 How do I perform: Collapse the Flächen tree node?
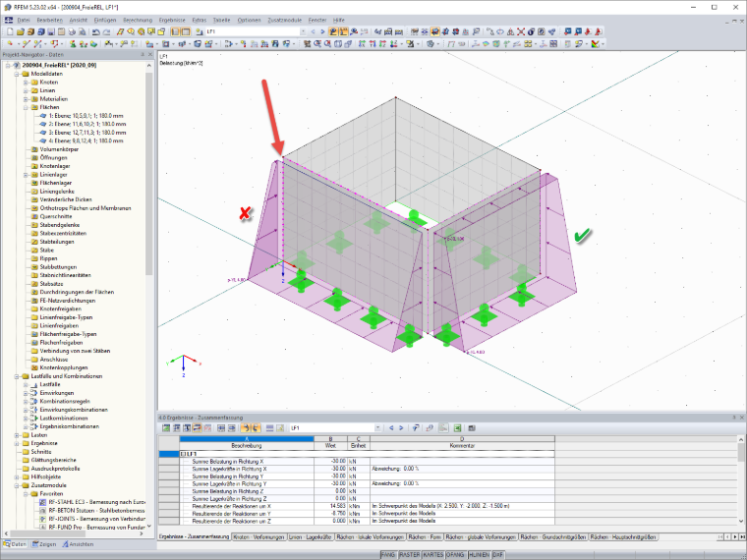click(26, 107)
